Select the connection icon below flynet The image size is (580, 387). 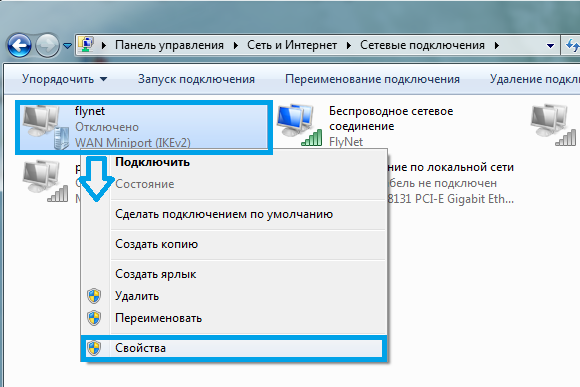tap(45, 181)
